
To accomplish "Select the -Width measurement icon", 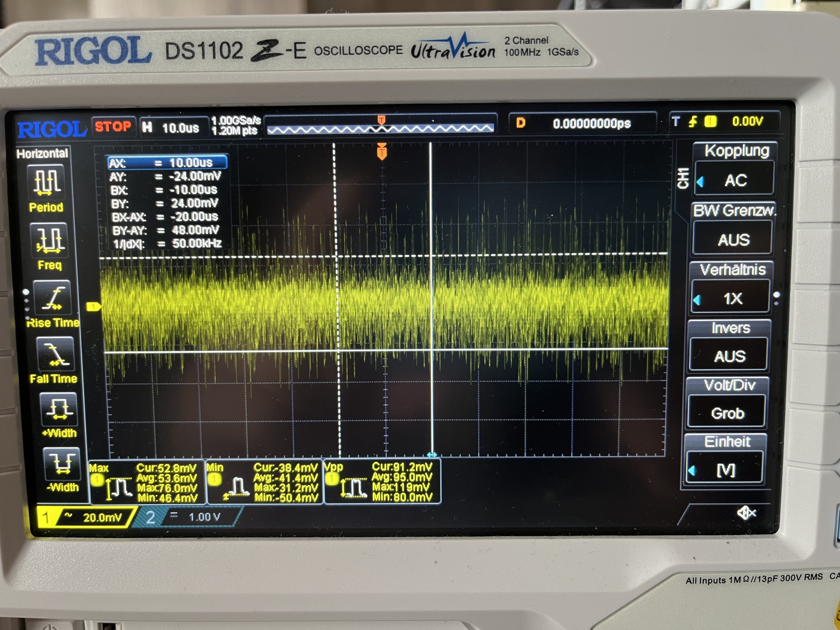I will (62, 464).
